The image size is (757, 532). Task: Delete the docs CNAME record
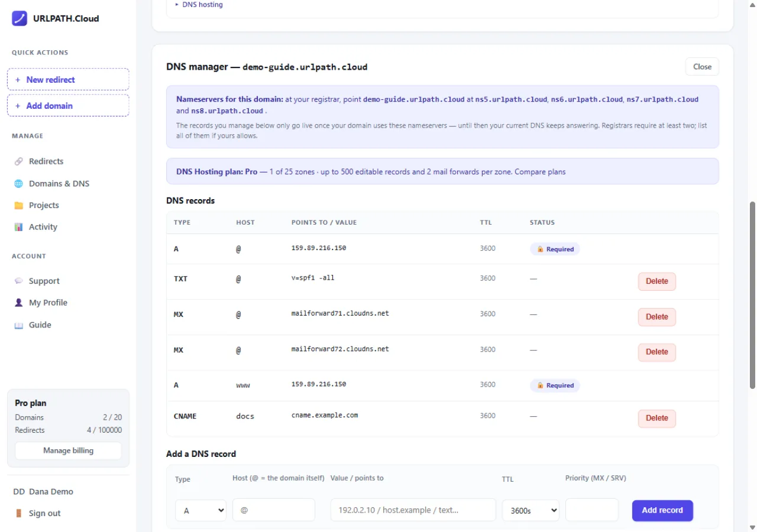pos(656,418)
